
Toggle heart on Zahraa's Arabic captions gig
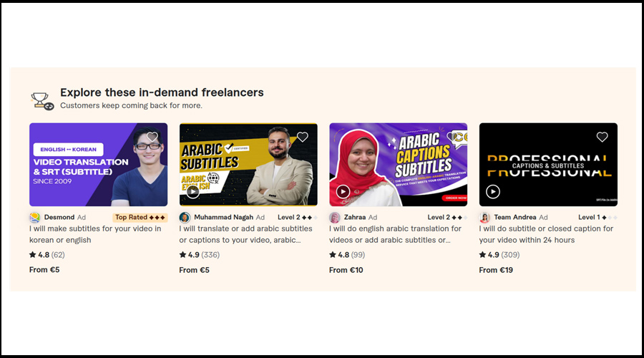(452, 137)
